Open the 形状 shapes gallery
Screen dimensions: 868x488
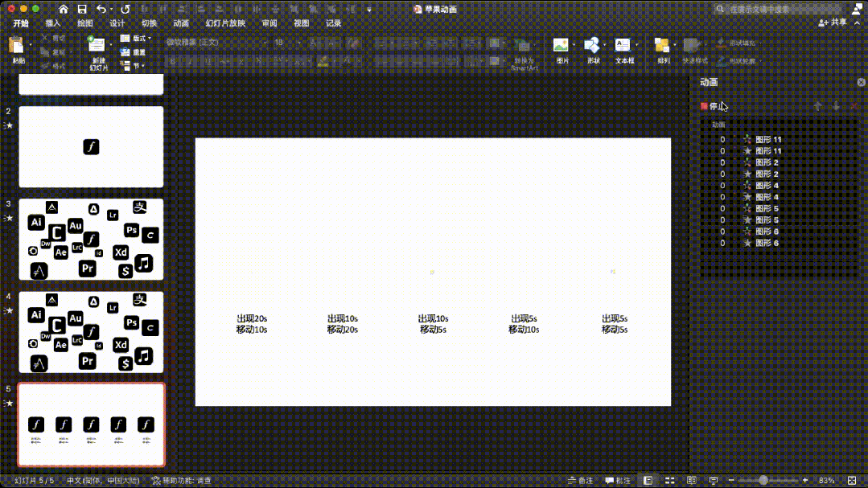coord(593,51)
